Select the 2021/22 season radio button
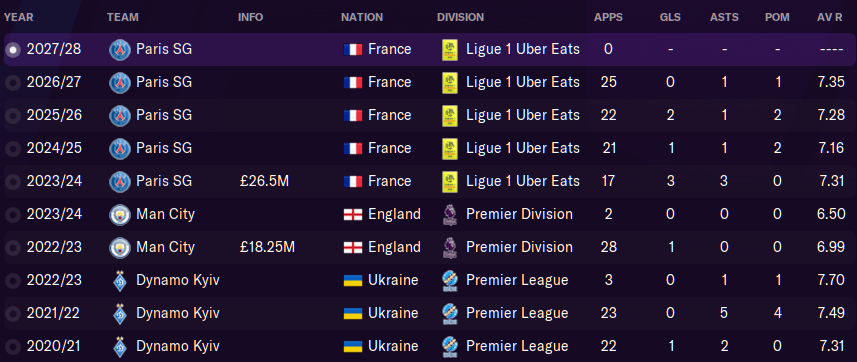The width and height of the screenshot is (857, 362). click(13, 313)
